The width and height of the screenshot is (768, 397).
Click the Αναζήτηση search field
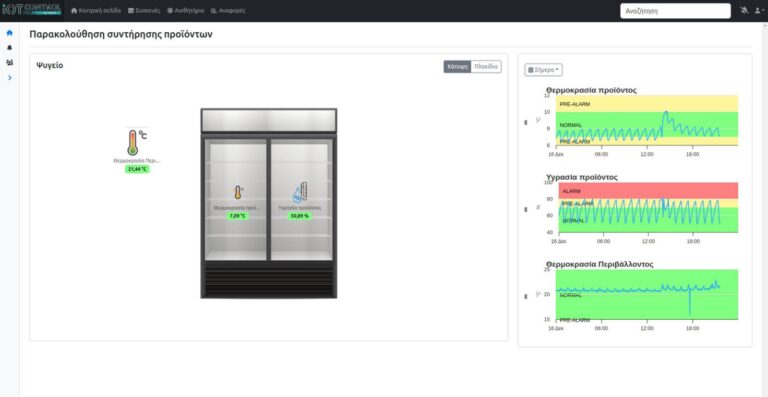point(675,11)
